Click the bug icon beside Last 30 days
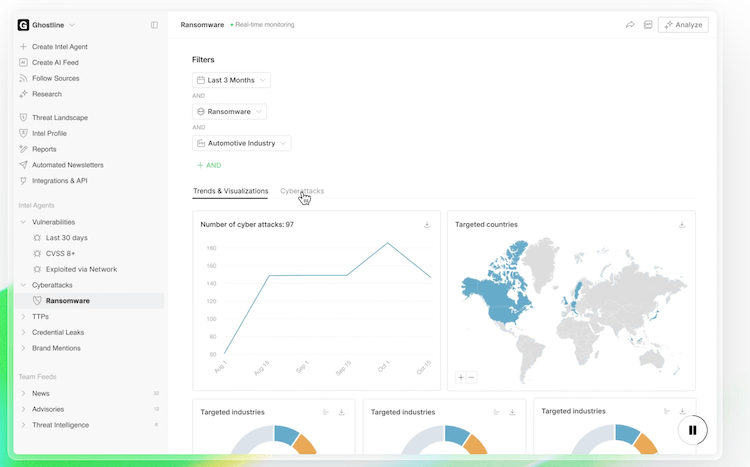 coord(37,237)
